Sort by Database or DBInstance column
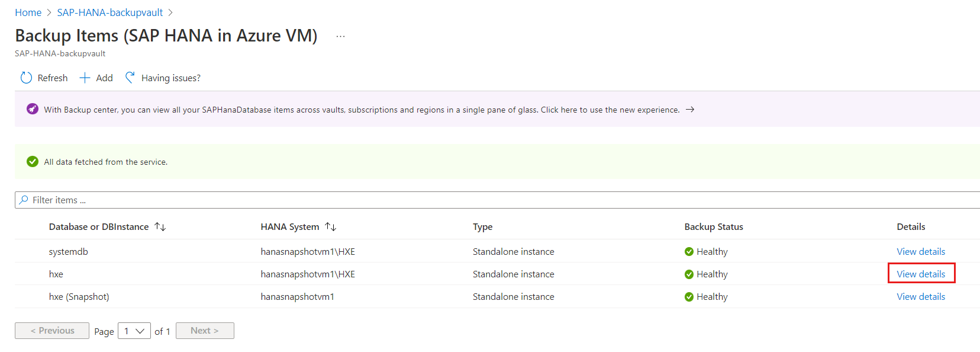Image resolution: width=980 pixels, height=352 pixels. [160, 227]
